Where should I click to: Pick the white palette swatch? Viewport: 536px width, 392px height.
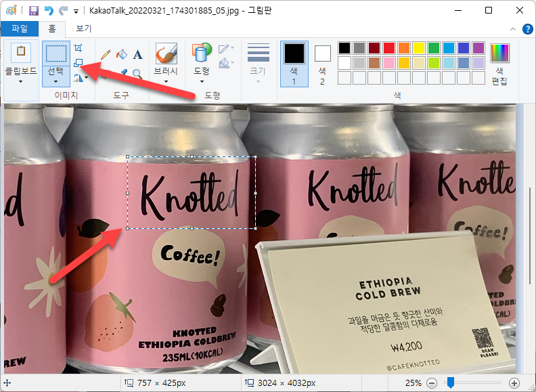(x=344, y=63)
